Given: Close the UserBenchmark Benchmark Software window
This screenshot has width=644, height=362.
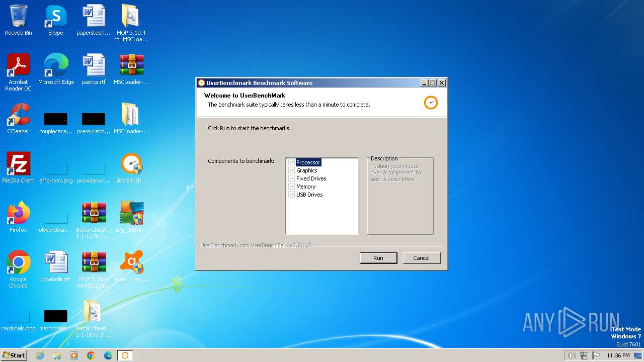Looking at the screenshot, I should tap(442, 83).
